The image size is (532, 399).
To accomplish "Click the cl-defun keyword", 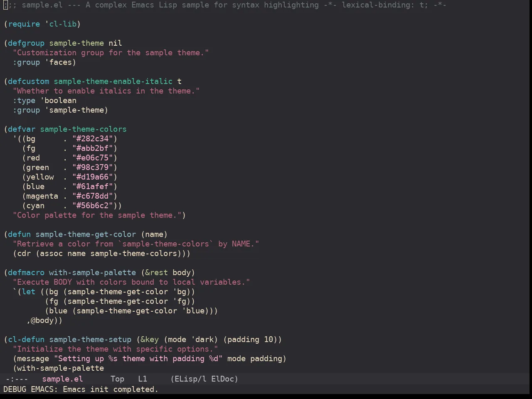I will click(26, 340).
